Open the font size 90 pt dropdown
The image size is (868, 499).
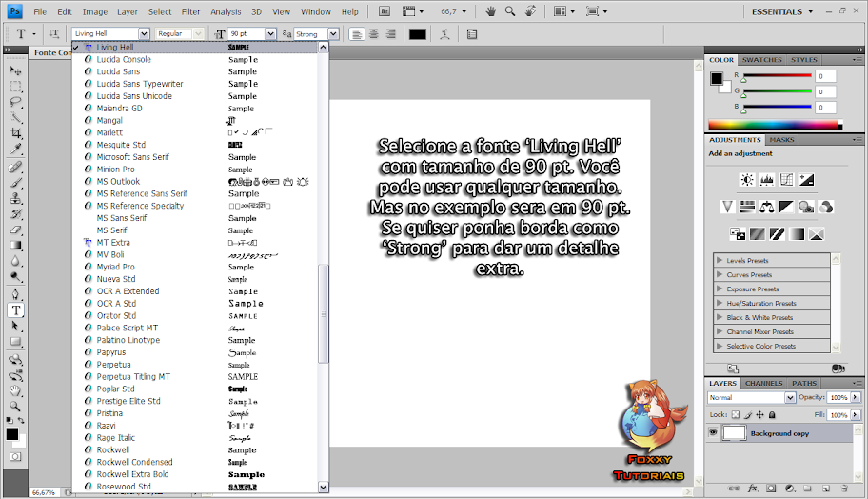pyautogui.click(x=271, y=34)
